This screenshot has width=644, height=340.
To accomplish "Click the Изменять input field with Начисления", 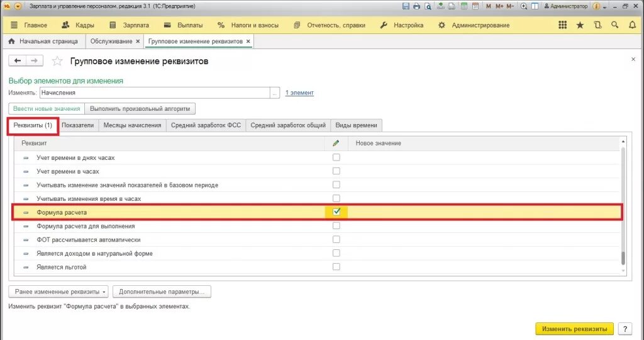I will 155,93.
